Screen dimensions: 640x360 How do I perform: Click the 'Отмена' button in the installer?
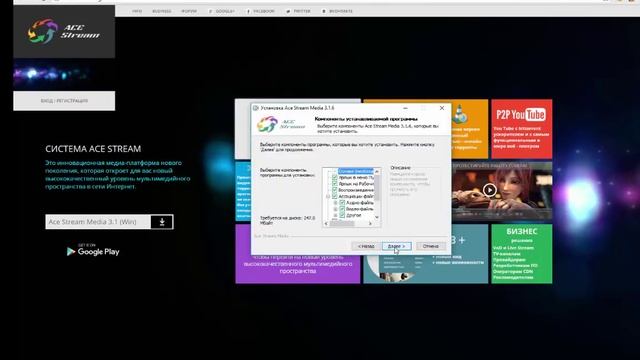(x=431, y=246)
